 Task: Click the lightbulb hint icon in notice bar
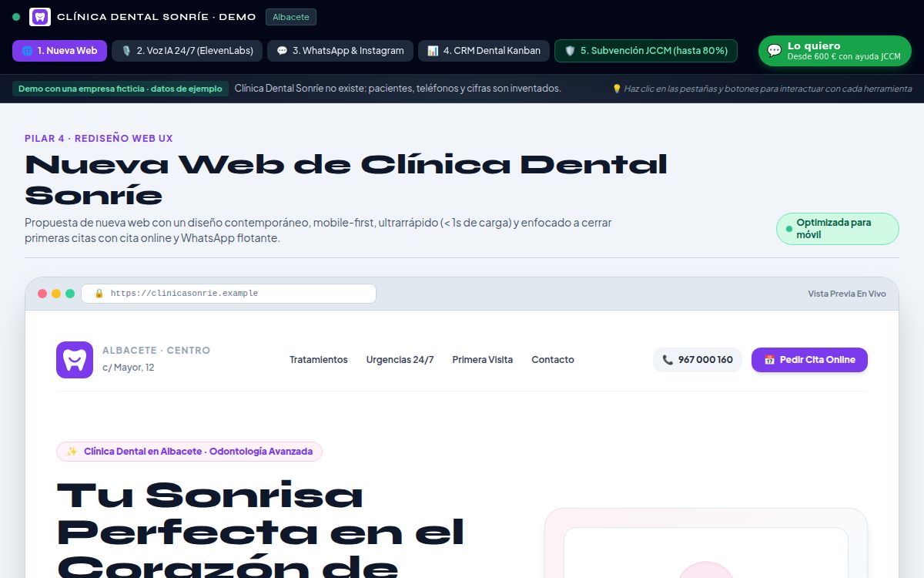617,89
